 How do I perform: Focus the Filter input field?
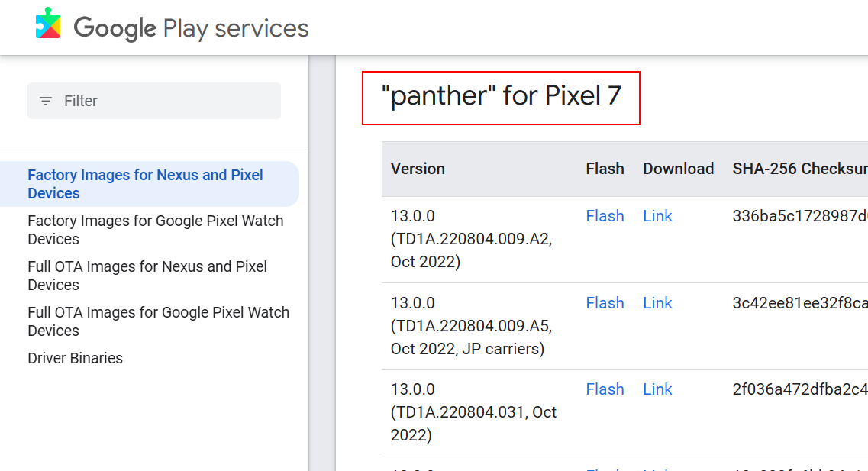click(154, 101)
